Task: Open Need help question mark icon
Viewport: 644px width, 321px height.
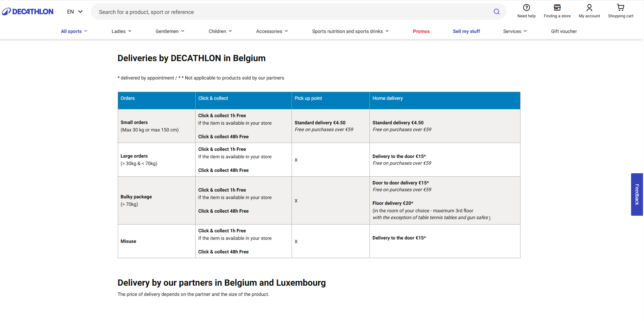Action: [526, 7]
